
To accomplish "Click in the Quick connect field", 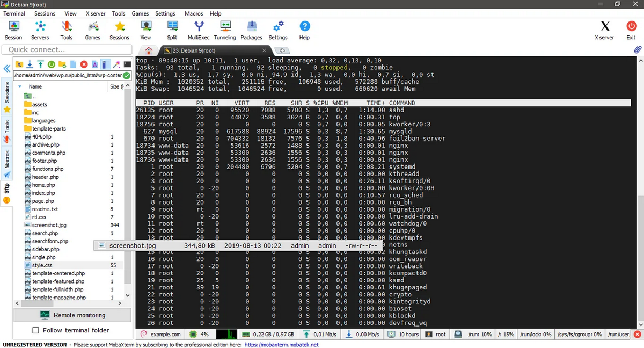I will click(67, 49).
